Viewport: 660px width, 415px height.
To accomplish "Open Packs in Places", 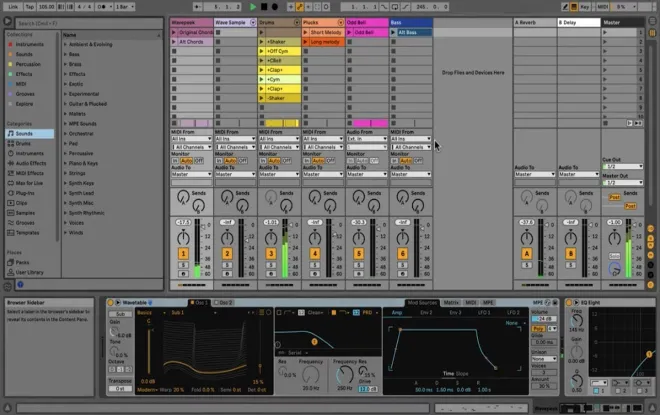I will 22,262.
